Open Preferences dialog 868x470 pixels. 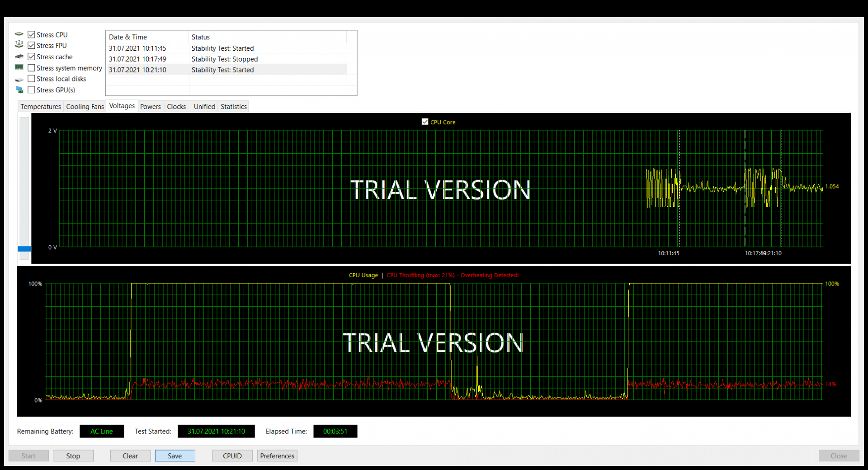click(x=277, y=456)
